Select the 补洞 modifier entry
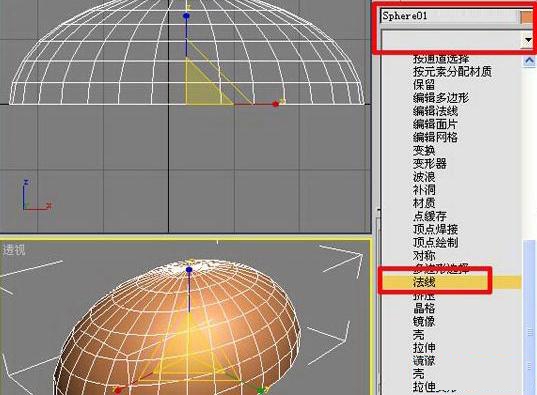Viewport: 537px width, 395px height. 424,189
